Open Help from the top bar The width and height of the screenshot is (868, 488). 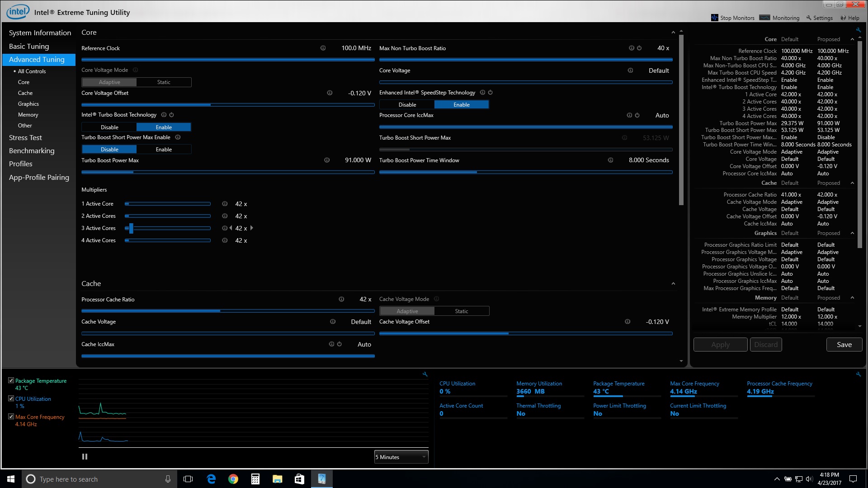tap(850, 18)
